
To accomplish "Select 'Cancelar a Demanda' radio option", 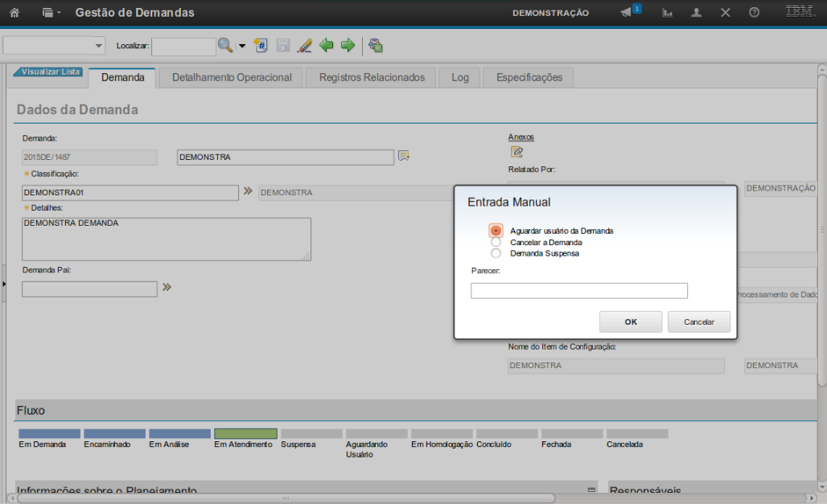I will [496, 242].
